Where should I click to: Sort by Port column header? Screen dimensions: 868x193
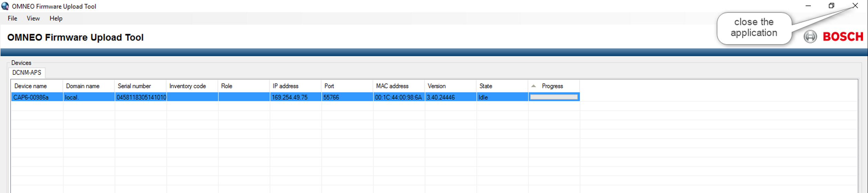click(x=347, y=86)
